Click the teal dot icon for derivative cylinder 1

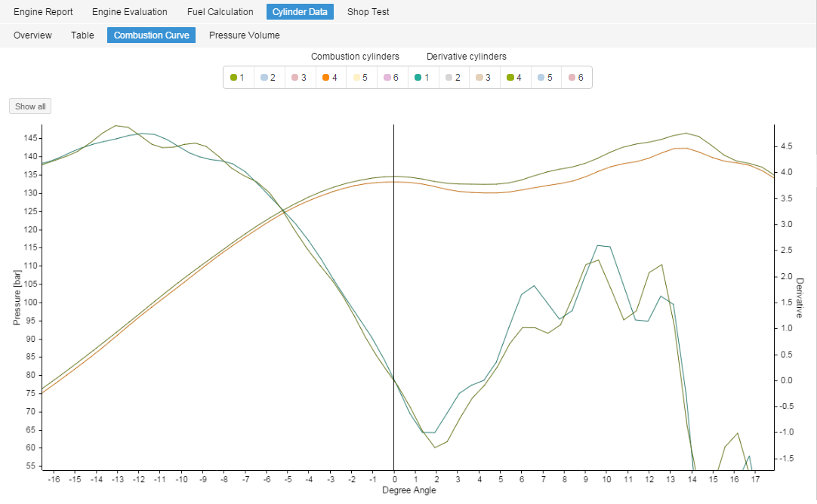417,77
